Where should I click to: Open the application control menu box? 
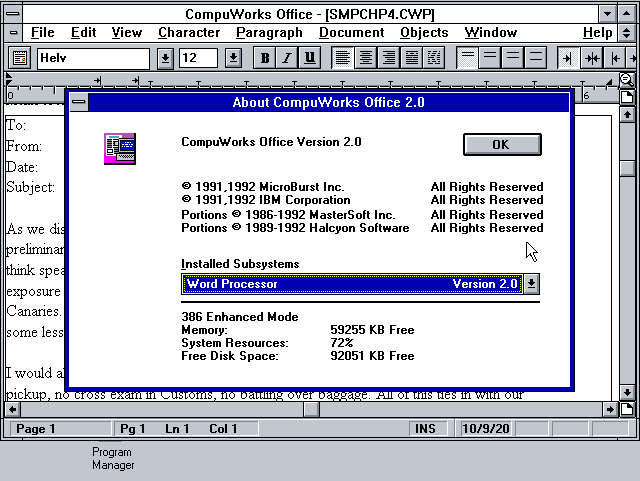point(13,14)
